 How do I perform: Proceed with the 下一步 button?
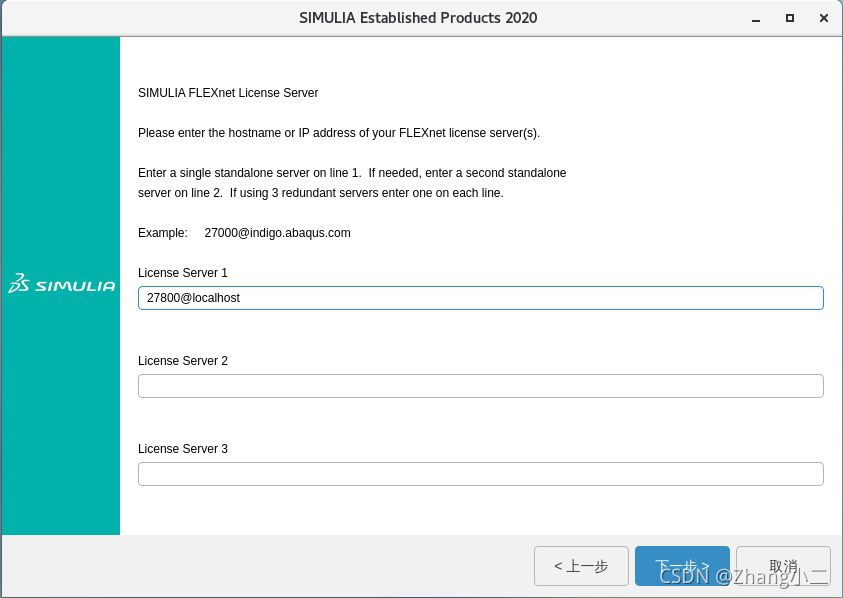coord(682,566)
